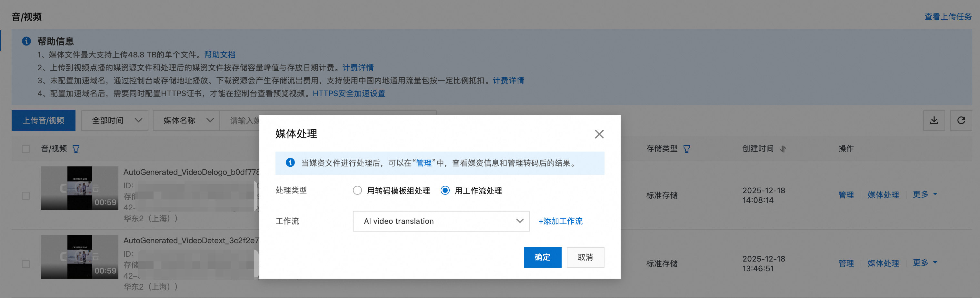
Task: Open the 管理 link in dialog notice
Action: [x=424, y=163]
